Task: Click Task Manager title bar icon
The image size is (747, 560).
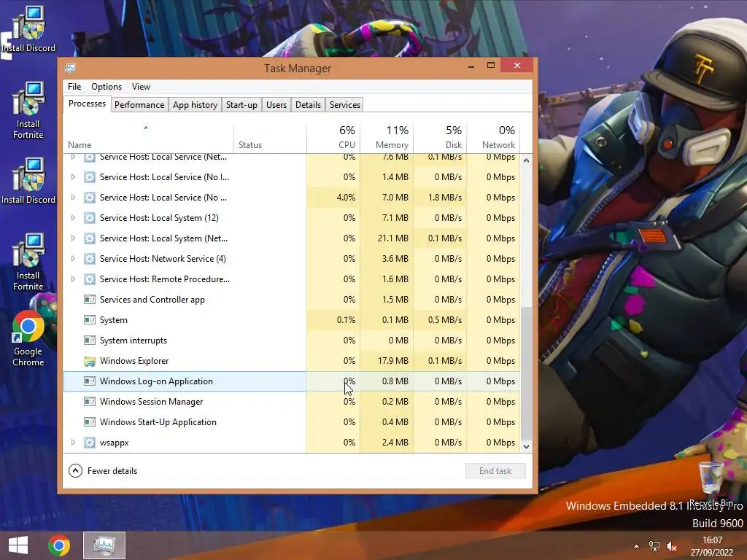Action: coord(70,68)
